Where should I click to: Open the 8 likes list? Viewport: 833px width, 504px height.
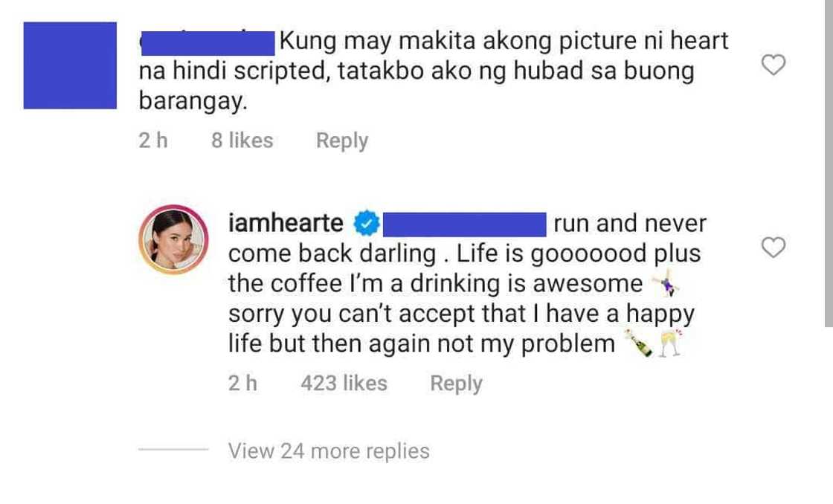point(242,140)
